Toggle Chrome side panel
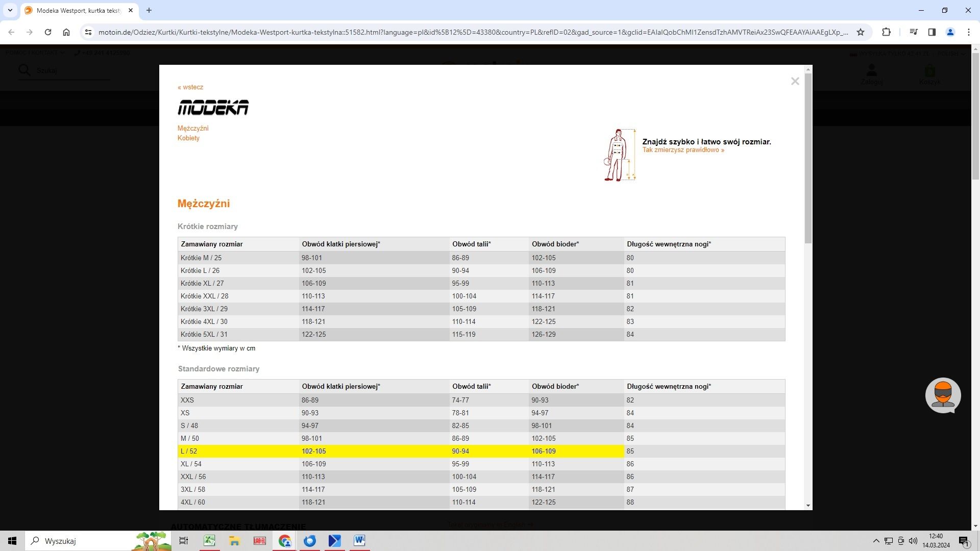The width and height of the screenshot is (980, 551). pos(932,32)
